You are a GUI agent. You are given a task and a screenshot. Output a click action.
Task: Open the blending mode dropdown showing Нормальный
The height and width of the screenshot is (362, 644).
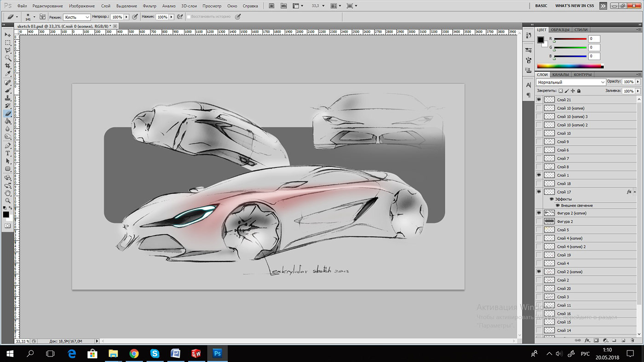570,81
